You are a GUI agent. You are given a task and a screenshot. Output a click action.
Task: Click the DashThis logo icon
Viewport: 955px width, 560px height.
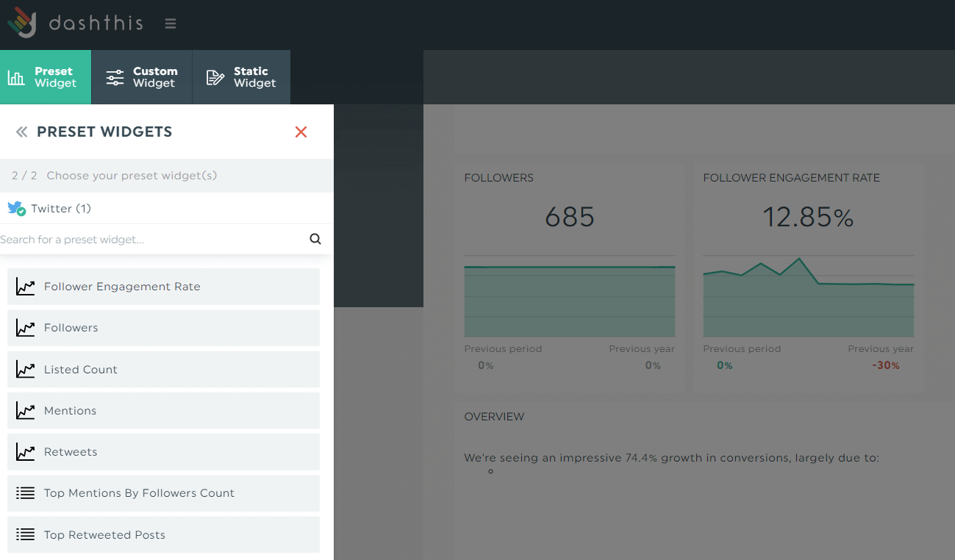click(x=22, y=23)
